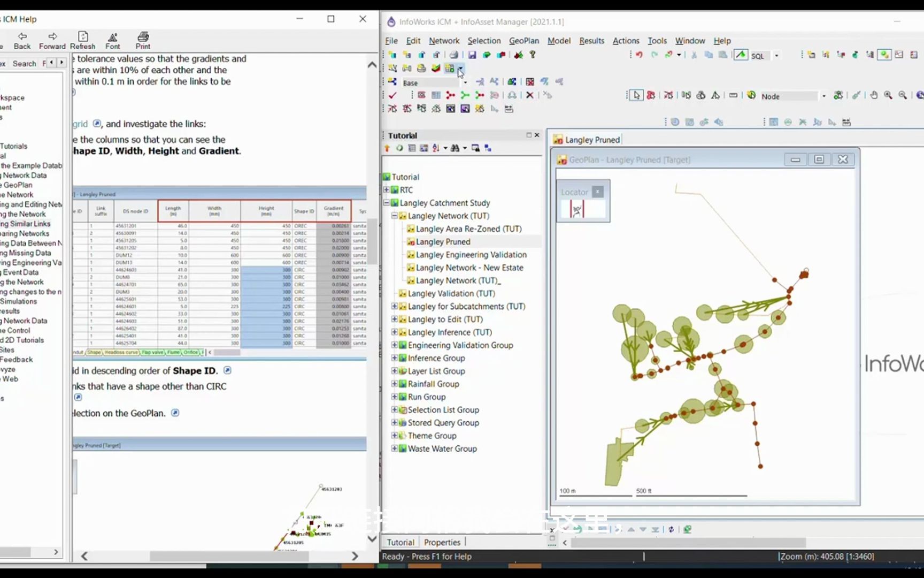Viewport: 924px width, 578px height.
Task: Click the Help window scroll down arrow
Action: [x=372, y=539]
